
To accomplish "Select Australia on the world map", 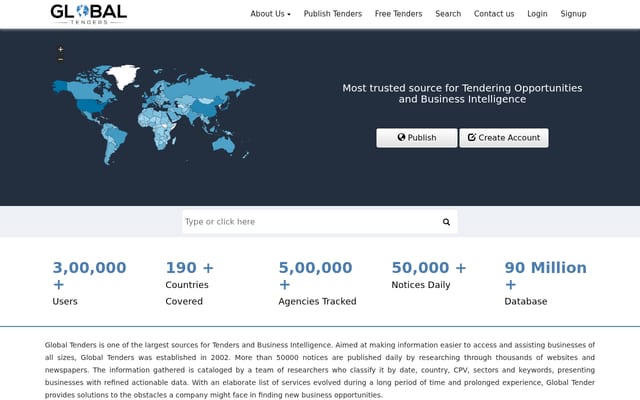I will click(x=223, y=144).
